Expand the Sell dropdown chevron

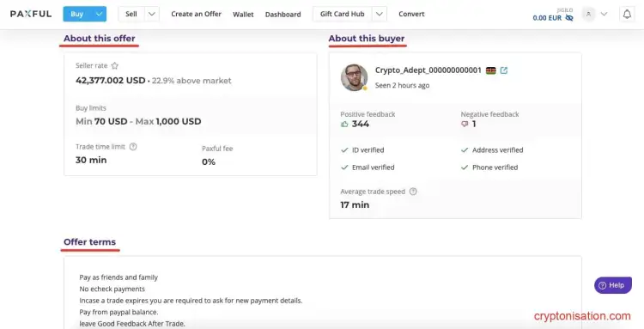tap(152, 14)
